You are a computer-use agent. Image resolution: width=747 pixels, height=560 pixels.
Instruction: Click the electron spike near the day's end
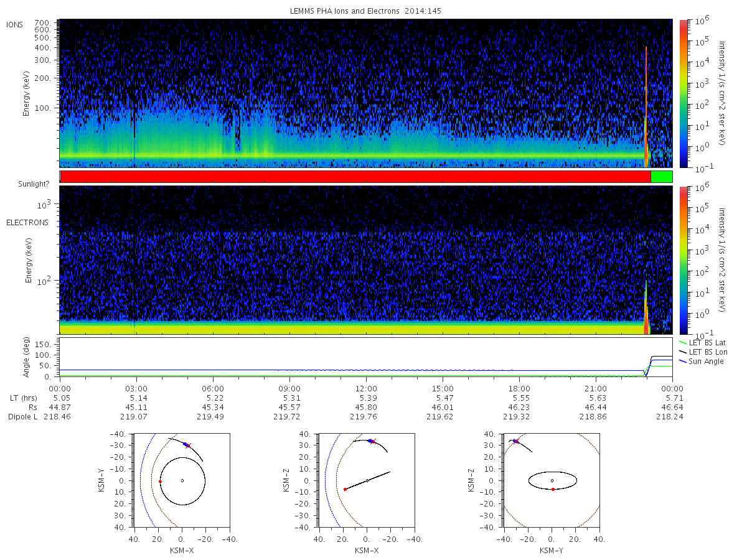pos(647,308)
